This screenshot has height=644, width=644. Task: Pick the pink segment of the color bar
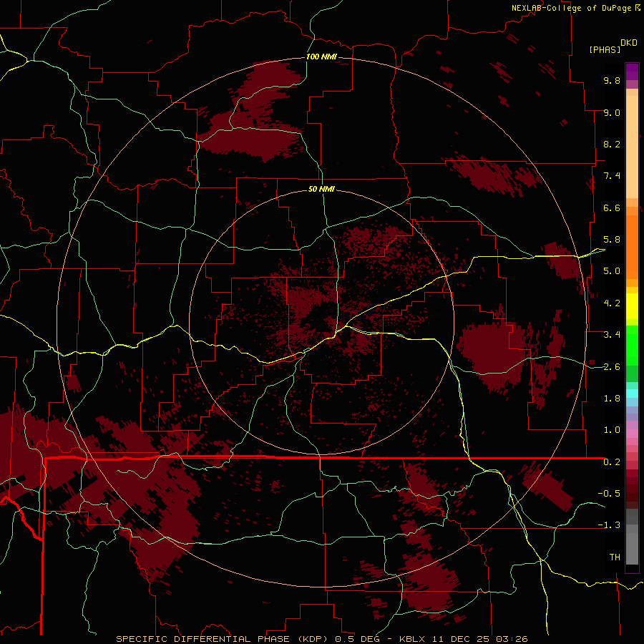click(x=632, y=434)
